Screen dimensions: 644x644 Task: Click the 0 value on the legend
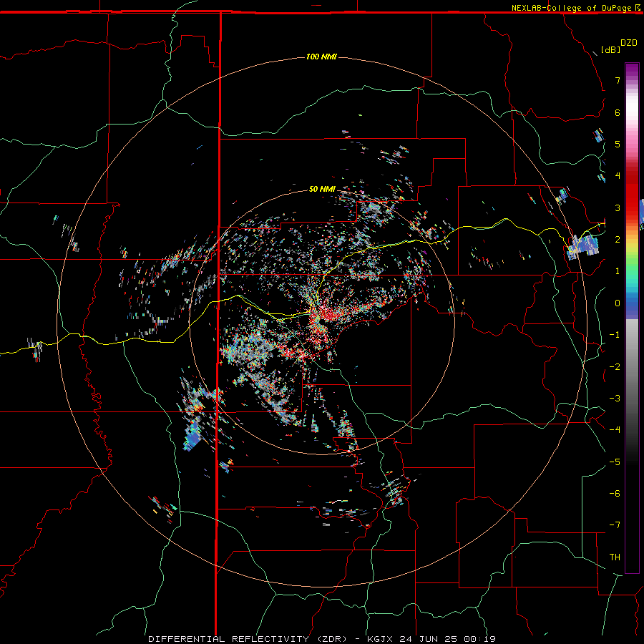618,303
